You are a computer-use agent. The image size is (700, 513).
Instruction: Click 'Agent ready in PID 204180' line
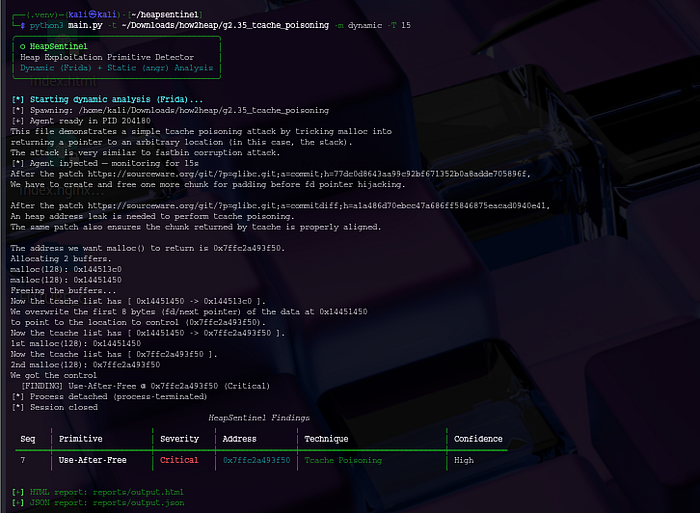81,121
